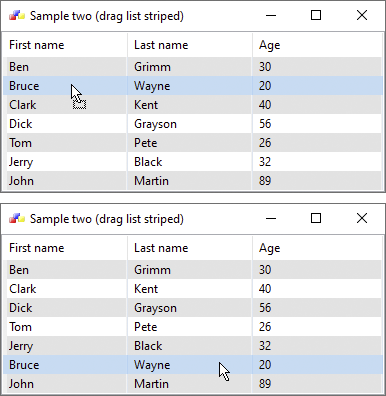Select the highlighted Bruce row in upper list
The height and width of the screenshot is (396, 386).
coord(193,86)
